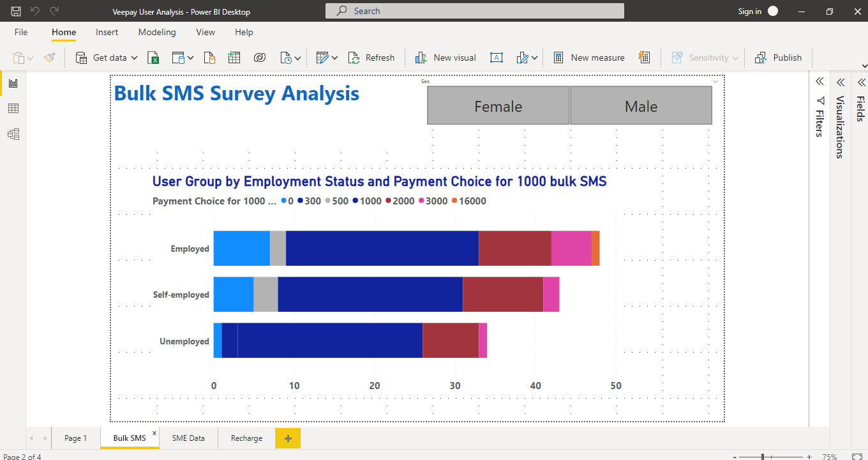Click the Self-employed grey 500 bar segment
Viewport: 868px width, 460px height.
(266, 295)
